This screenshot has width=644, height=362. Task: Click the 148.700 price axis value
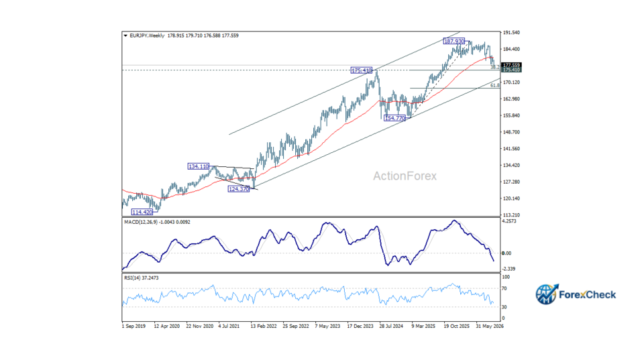[511, 132]
